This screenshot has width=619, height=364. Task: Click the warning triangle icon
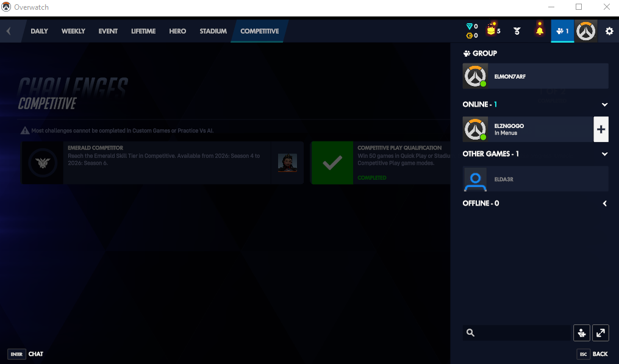pyautogui.click(x=25, y=130)
